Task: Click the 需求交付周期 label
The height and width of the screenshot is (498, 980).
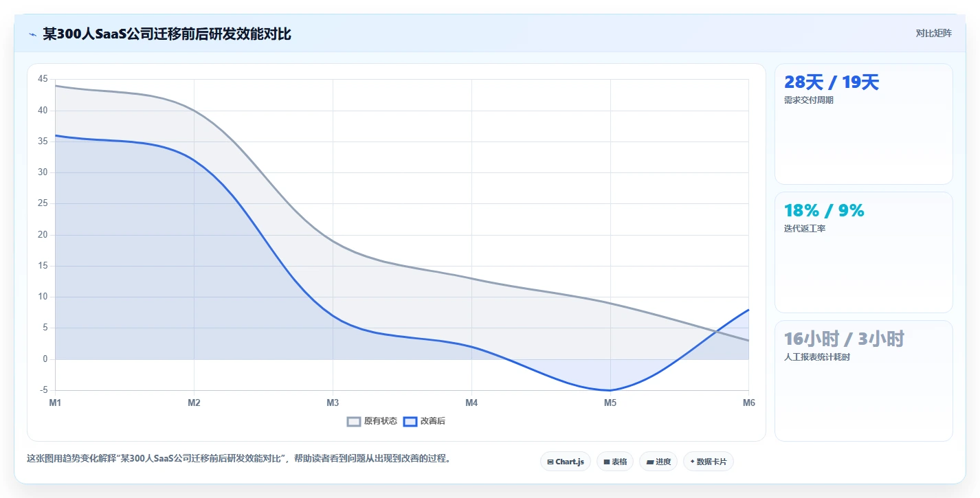Action: click(x=809, y=100)
